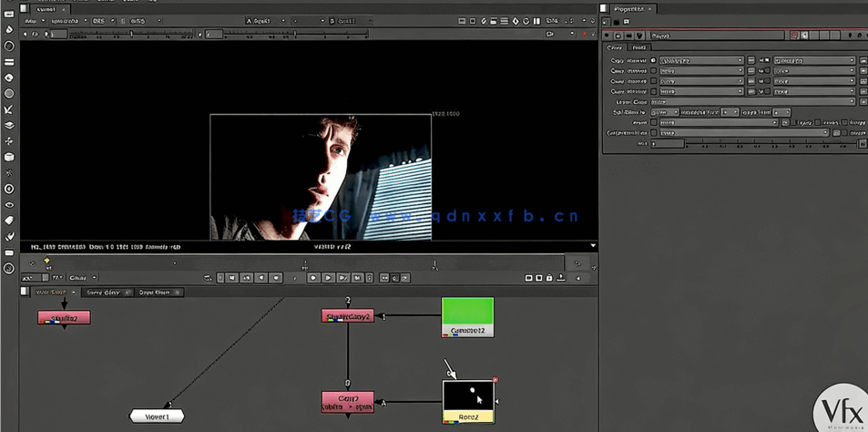Open the Image nodes toolbar menu
The width and height of the screenshot is (868, 432).
(x=9, y=14)
